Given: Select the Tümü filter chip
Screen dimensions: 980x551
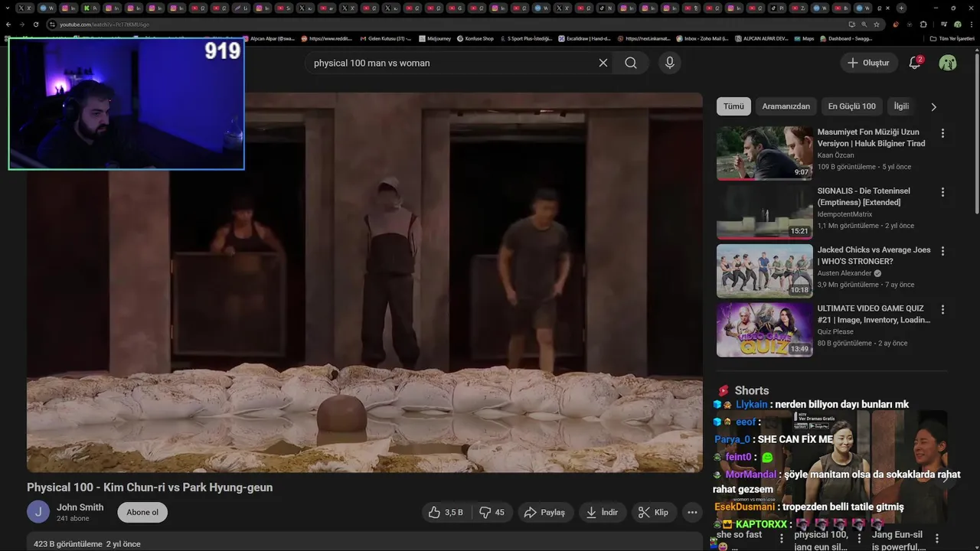Looking at the screenshot, I should [x=733, y=106].
